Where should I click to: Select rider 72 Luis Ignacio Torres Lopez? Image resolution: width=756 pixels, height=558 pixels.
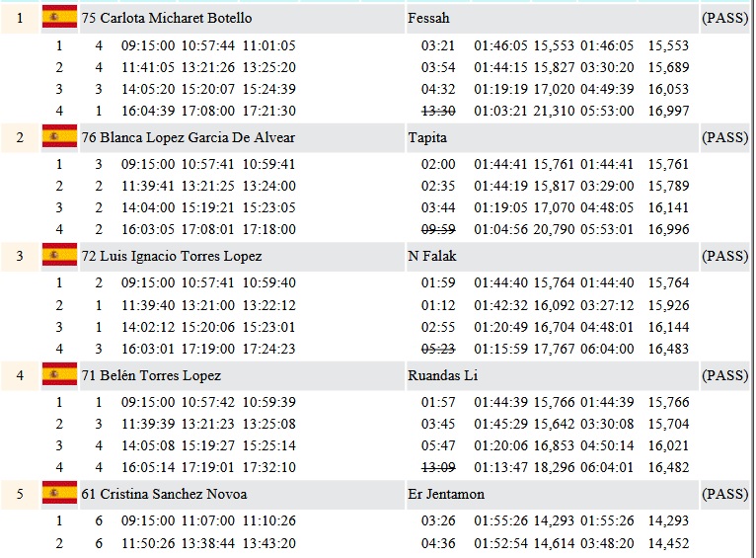tap(172, 256)
